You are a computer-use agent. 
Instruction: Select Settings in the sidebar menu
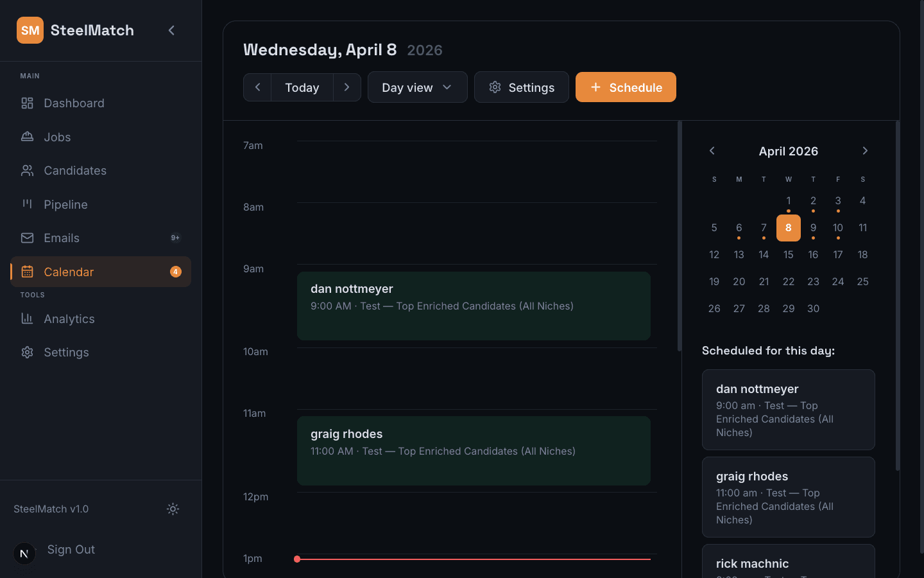(65, 352)
